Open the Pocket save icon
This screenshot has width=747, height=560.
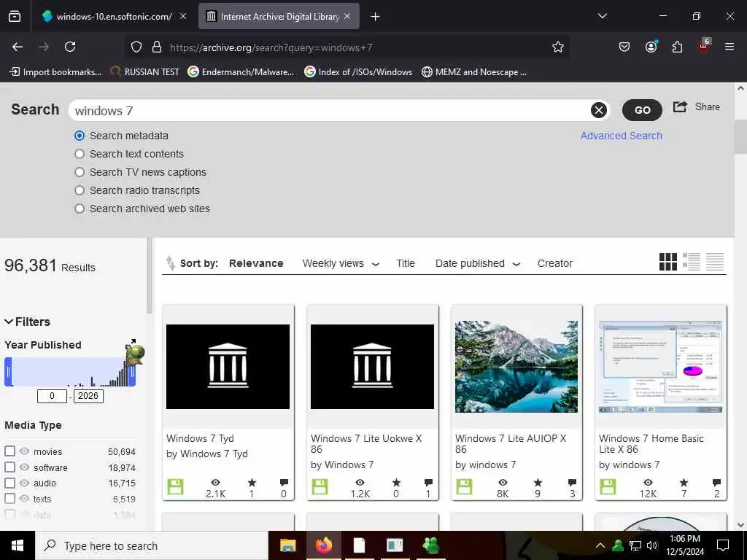[x=624, y=47]
